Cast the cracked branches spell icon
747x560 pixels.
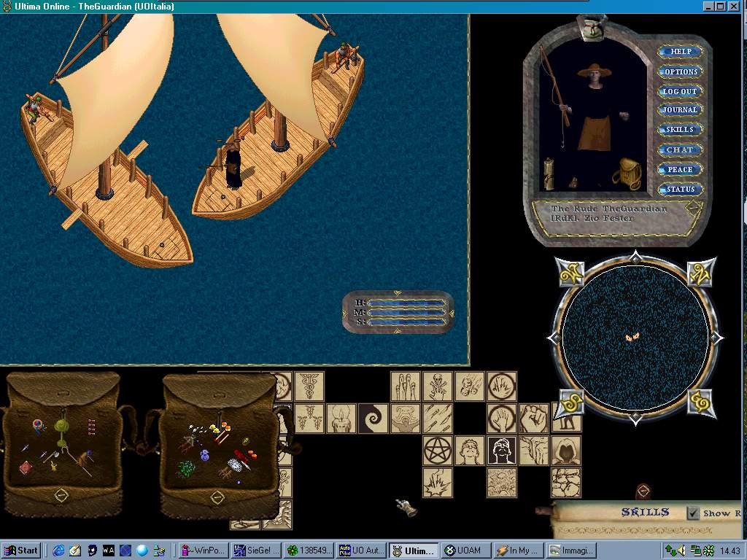(x=533, y=451)
